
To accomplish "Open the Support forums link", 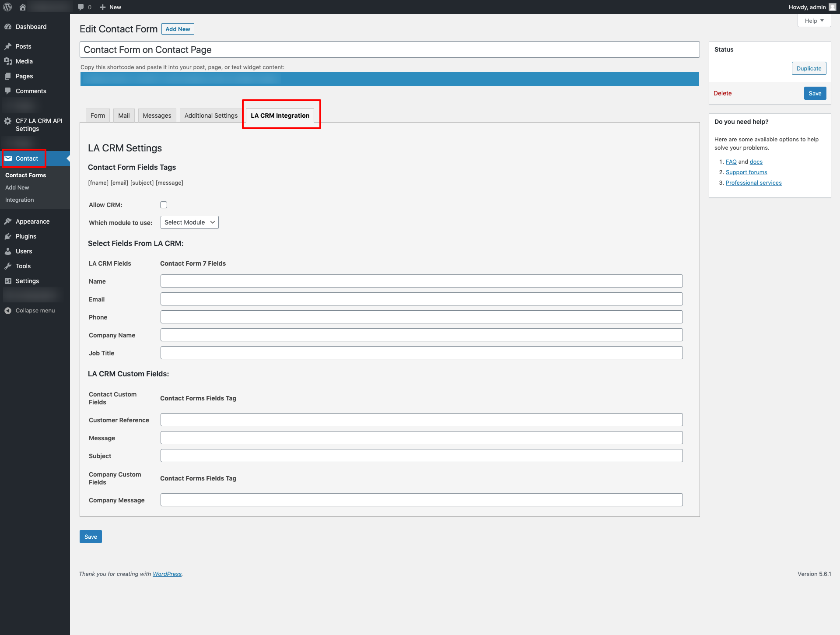I will [746, 172].
